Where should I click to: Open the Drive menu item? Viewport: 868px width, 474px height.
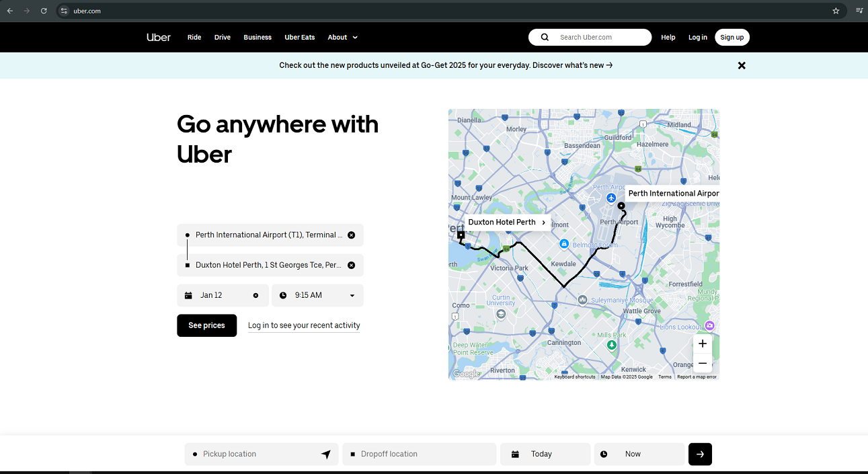(x=223, y=37)
